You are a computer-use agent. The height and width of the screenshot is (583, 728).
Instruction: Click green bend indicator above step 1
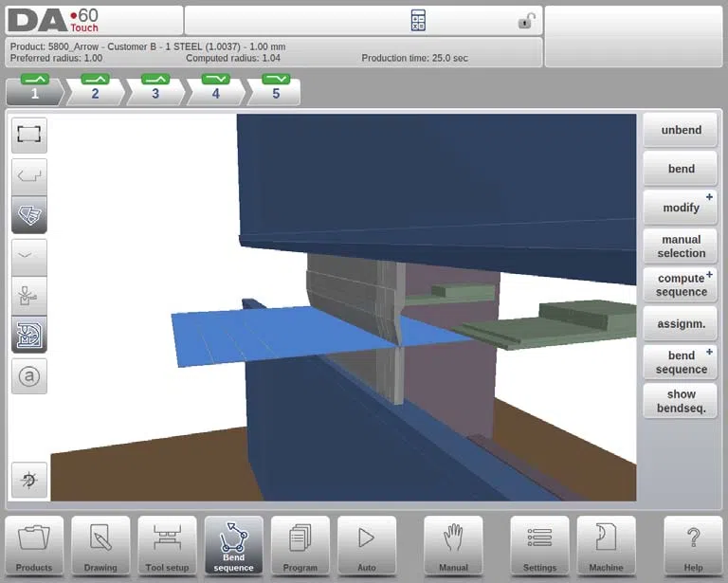35,79
